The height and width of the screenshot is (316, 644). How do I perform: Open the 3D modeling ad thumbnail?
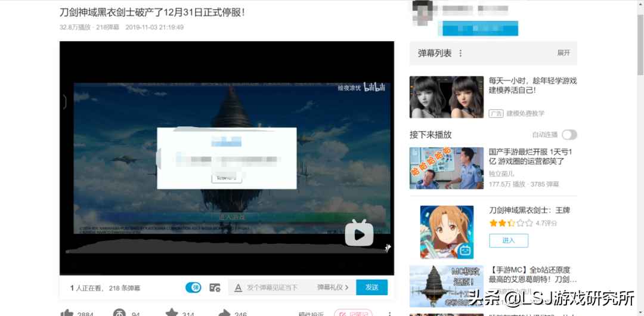pyautogui.click(x=447, y=97)
